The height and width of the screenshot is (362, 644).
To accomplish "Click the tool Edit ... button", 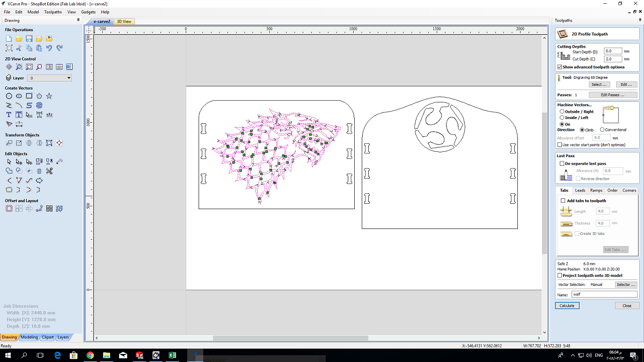I will (x=626, y=85).
